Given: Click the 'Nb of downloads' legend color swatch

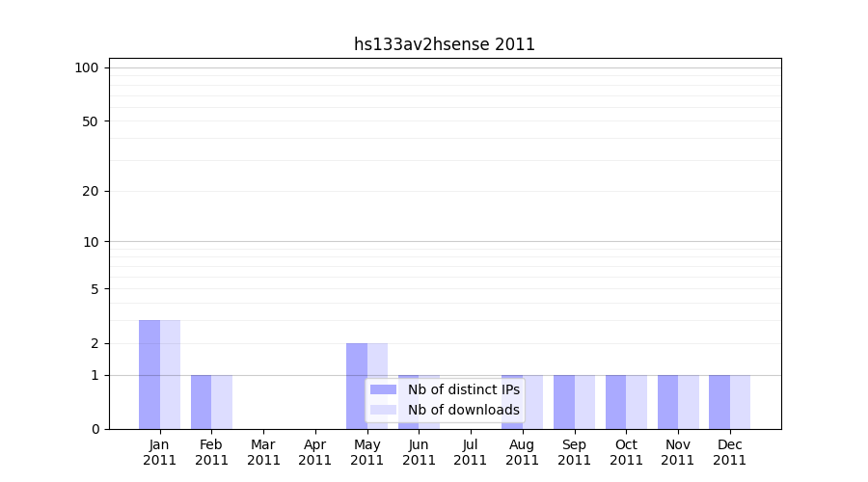Looking at the screenshot, I should [383, 410].
